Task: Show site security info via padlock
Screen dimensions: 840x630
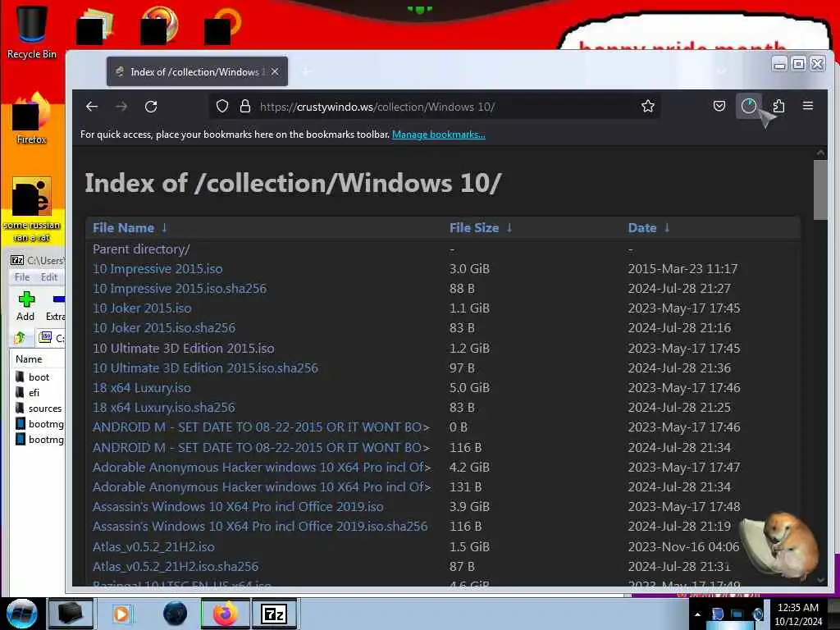Action: (x=245, y=106)
